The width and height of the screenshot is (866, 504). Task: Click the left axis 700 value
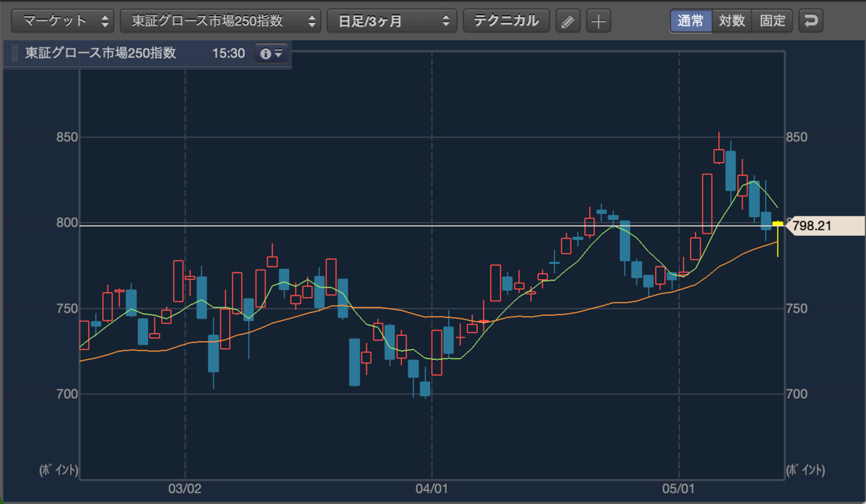(66, 394)
